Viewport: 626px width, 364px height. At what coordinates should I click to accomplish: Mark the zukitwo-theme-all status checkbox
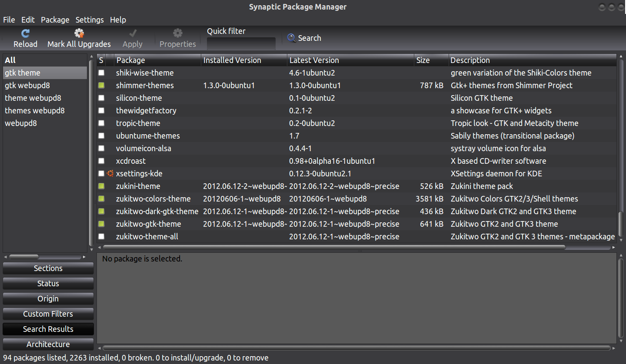point(101,236)
